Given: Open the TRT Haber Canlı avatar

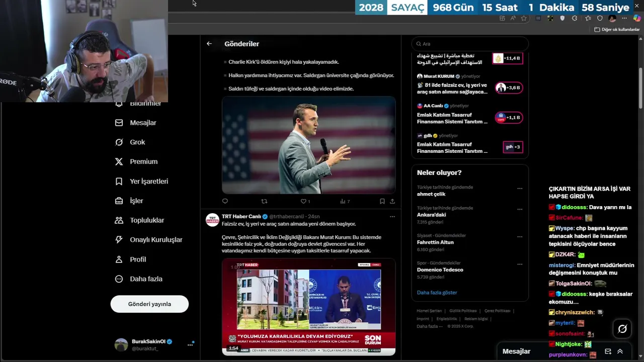Looking at the screenshot, I should point(212,220).
